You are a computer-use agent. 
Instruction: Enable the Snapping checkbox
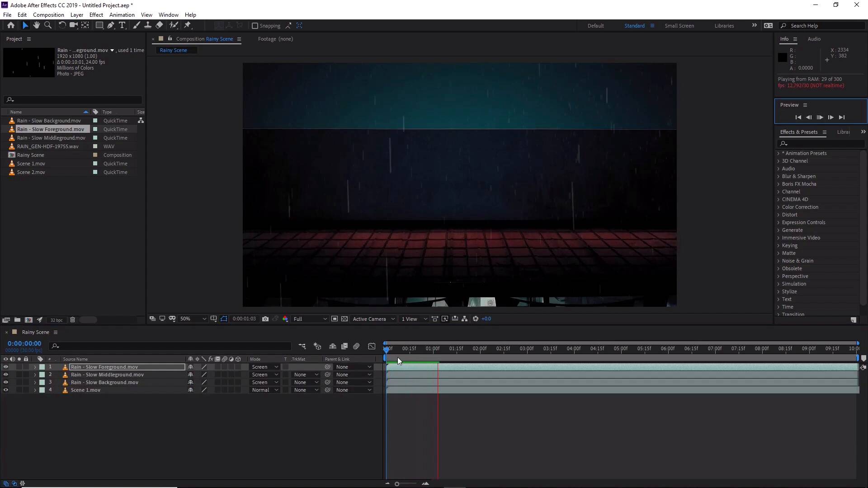(255, 26)
